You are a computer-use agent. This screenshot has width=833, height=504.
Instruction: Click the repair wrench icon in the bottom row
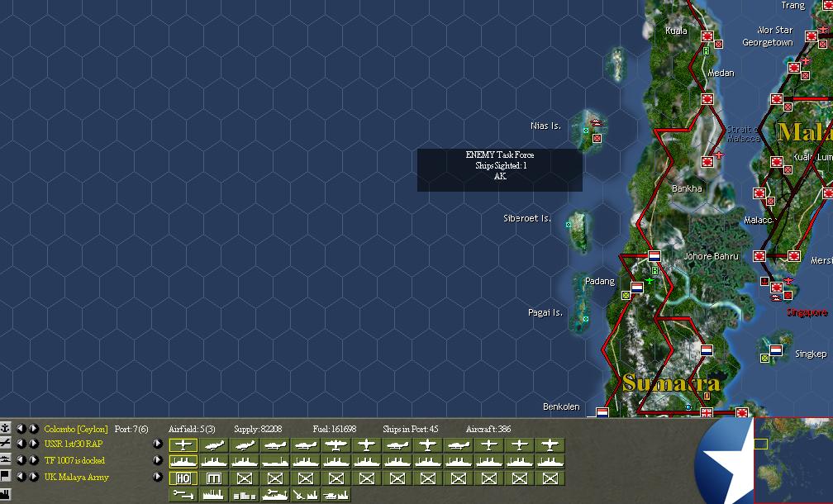(184, 494)
